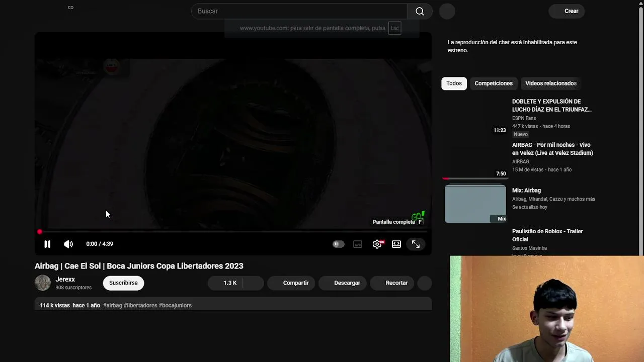Open Jerexx channel avatar
This screenshot has height=362, width=644.
43,283
